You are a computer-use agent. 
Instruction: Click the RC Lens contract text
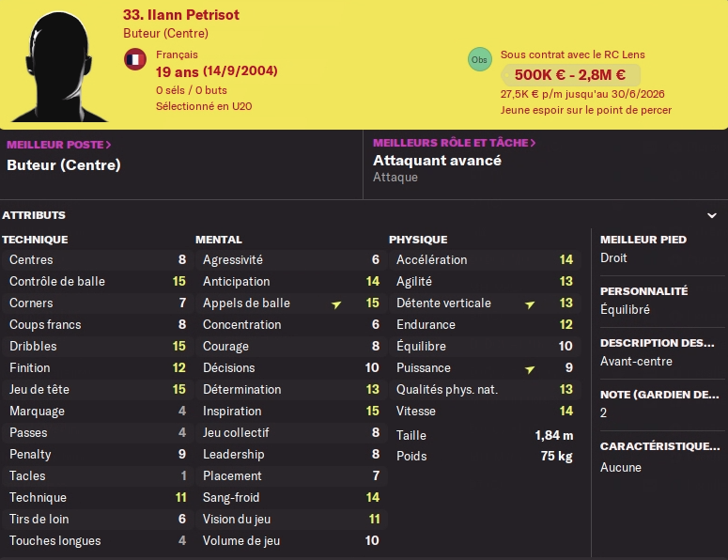coord(572,54)
